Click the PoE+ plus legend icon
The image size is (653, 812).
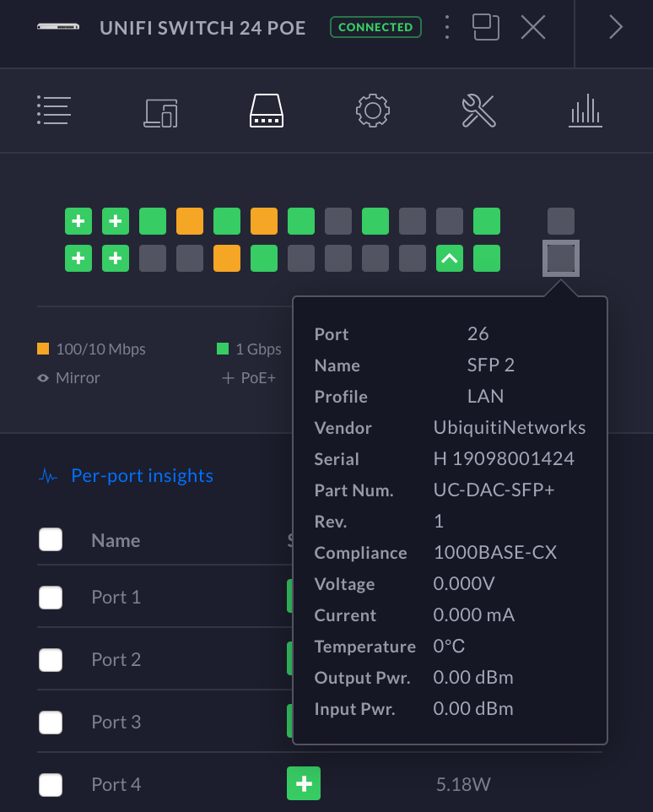click(228, 378)
